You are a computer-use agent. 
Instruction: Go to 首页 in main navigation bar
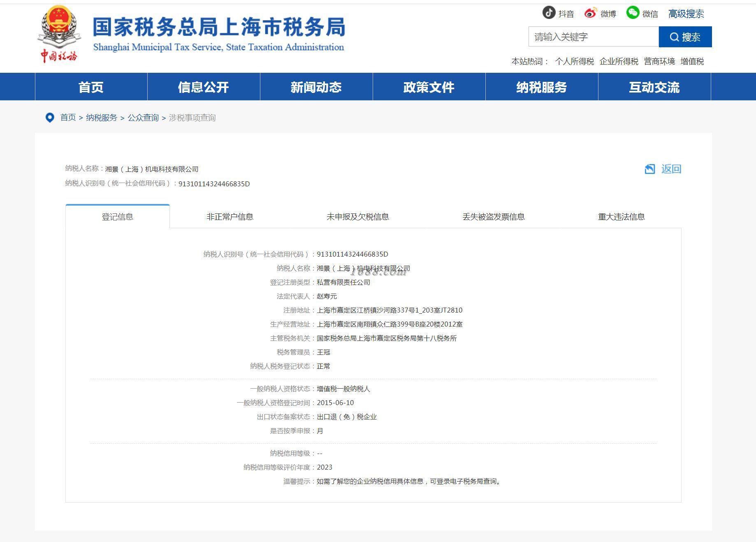click(x=91, y=87)
